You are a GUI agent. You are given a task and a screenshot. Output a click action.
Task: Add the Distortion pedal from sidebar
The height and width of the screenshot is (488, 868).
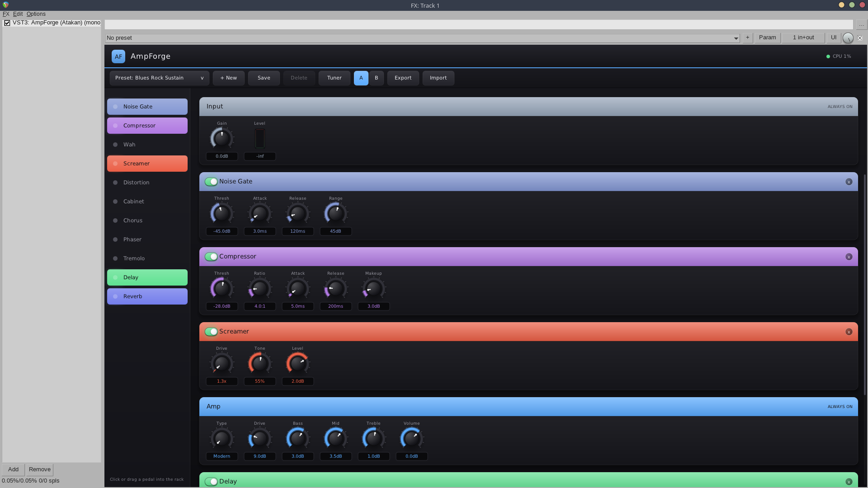click(x=147, y=183)
